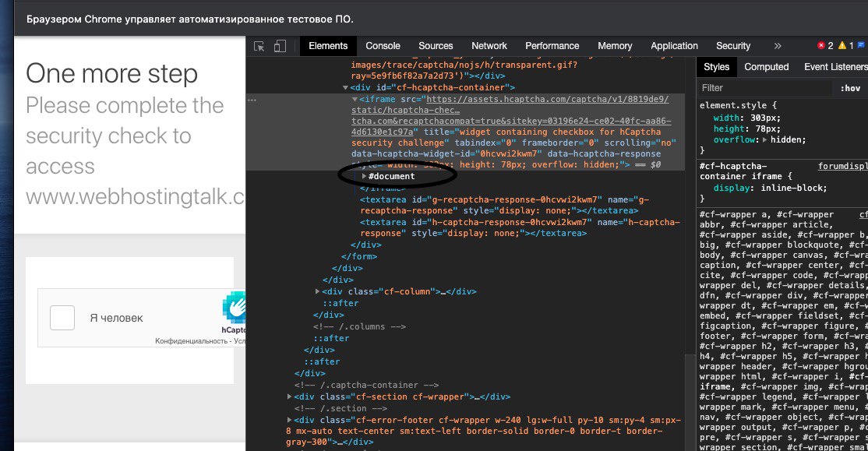Select the Styles sidebar tab
Image resolution: width=868 pixels, height=451 pixels.
click(716, 67)
